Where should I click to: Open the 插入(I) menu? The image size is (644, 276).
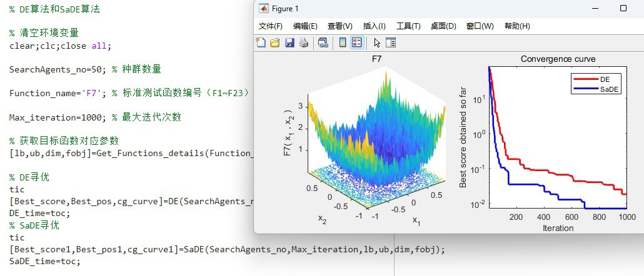coord(374,26)
